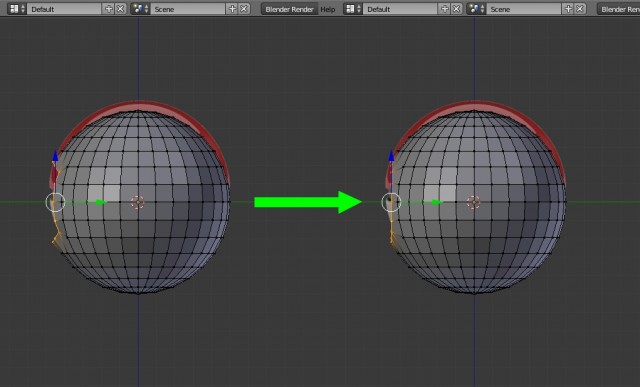Grab the blue Z-axis manipulator arrow on right sphere

(391, 156)
